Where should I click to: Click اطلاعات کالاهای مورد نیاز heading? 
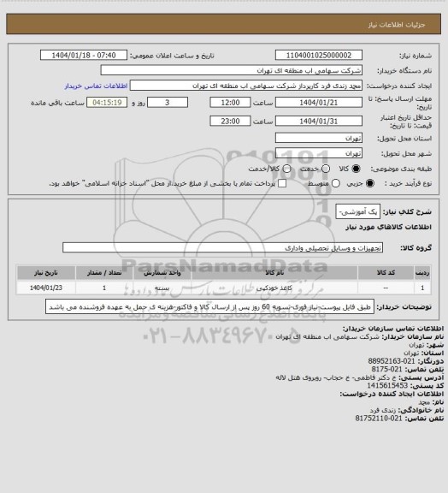click(389, 227)
